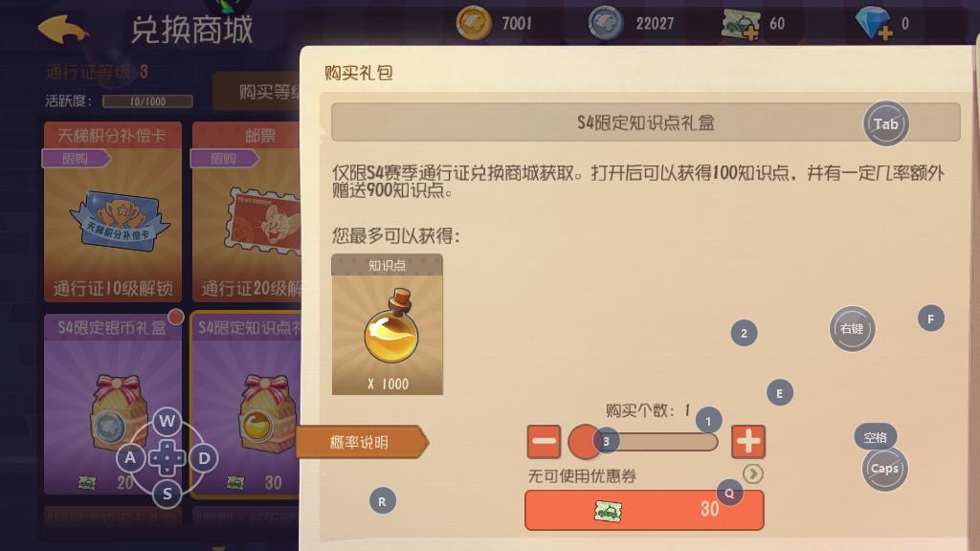Add diamonds via the blue diamond icon
The height and width of the screenshot is (551, 980).
tap(874, 24)
